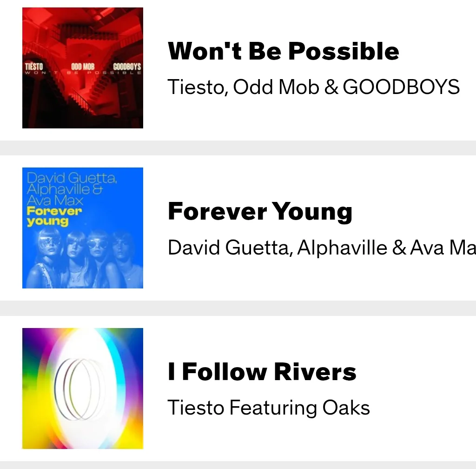The height and width of the screenshot is (469, 476).
Task: Click blank space right of I Follow Rivers title
Action: (x=418, y=372)
